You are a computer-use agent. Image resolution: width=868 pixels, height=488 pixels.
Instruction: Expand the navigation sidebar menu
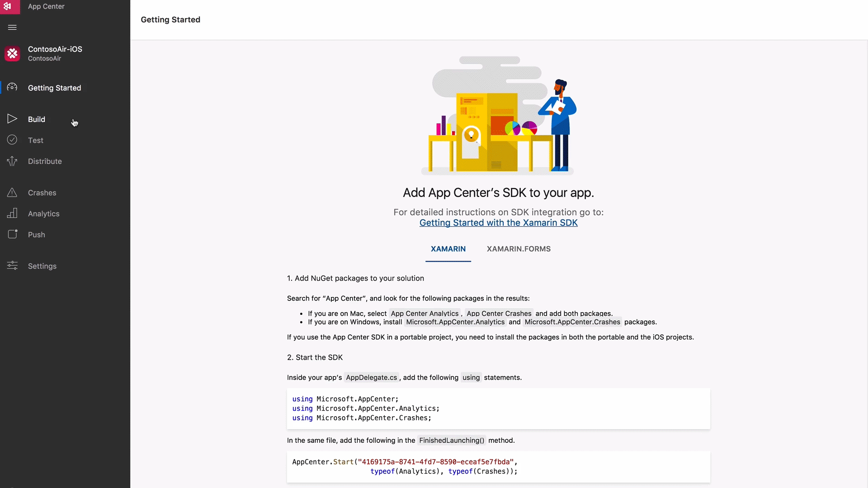tap(12, 28)
